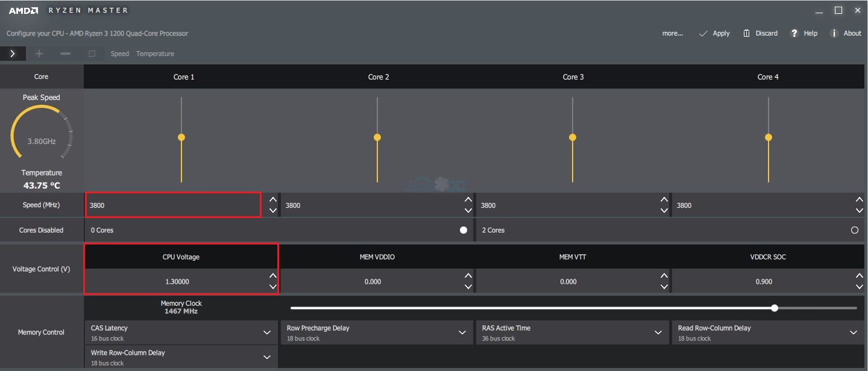Increase Core 2 speed with up arrow
This screenshot has width=868, height=371.
coord(468,199)
